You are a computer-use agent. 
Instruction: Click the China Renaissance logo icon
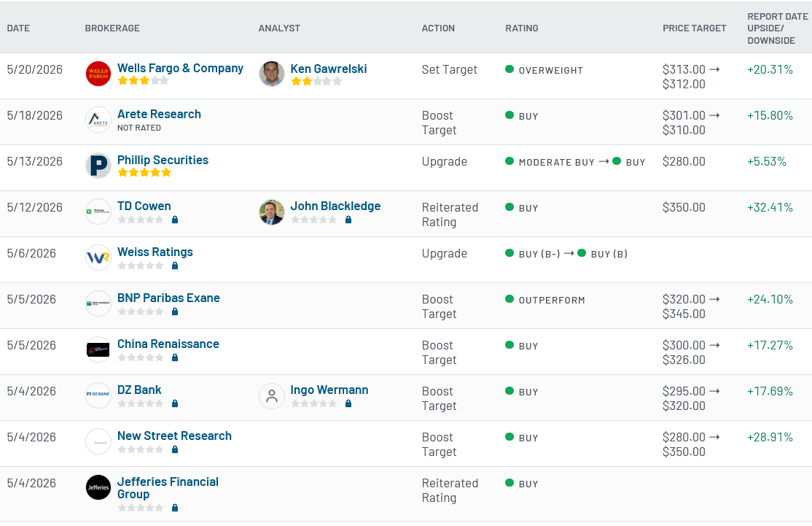point(98,349)
